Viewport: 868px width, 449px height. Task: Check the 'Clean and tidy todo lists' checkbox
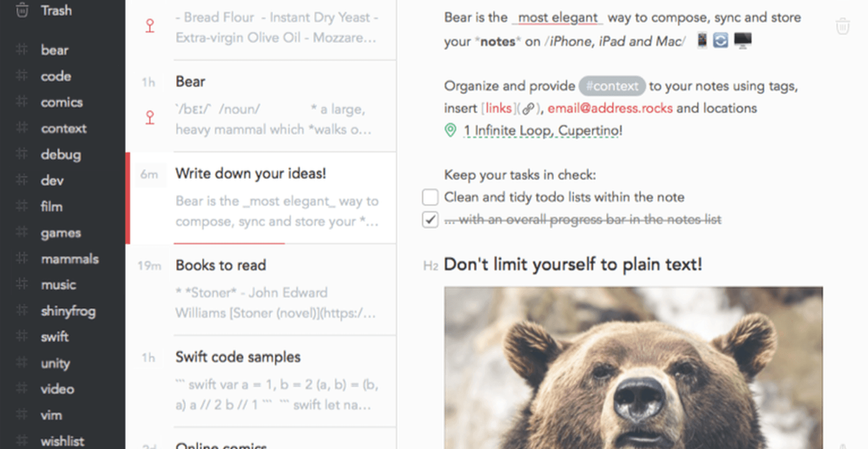430,197
